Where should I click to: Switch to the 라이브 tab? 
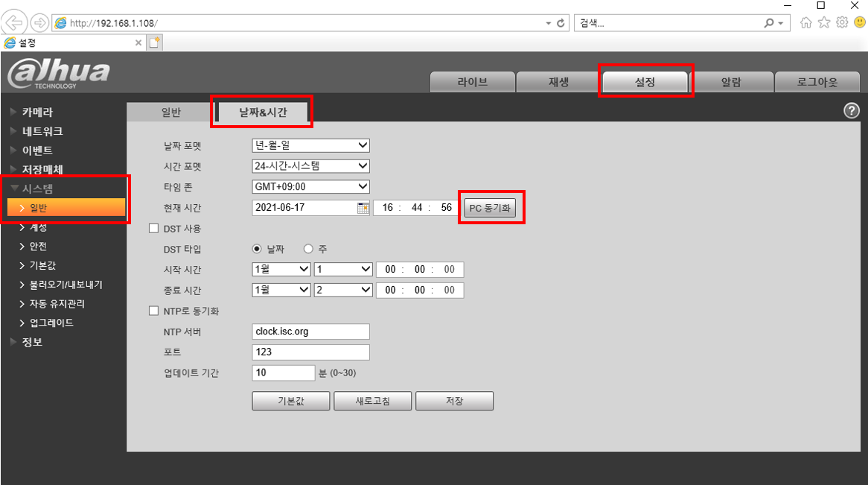click(472, 82)
